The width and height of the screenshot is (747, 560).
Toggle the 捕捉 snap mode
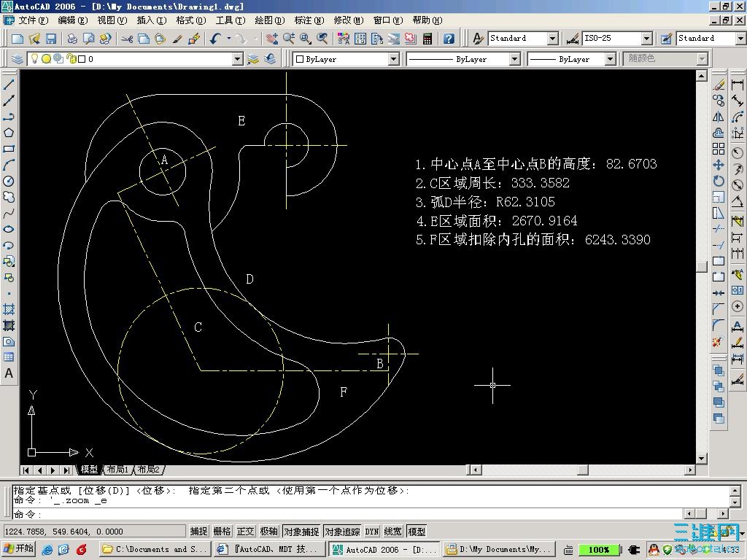pyautogui.click(x=198, y=532)
